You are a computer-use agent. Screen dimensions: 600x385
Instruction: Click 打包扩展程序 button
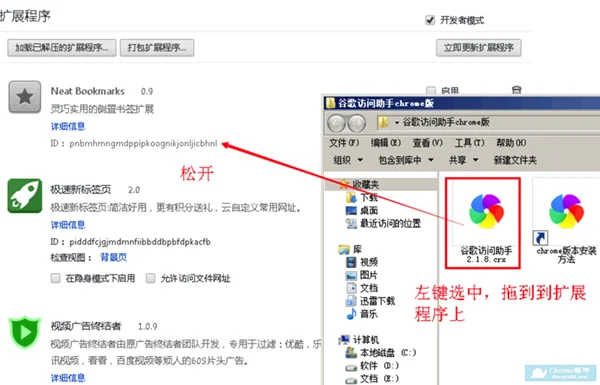pos(157,48)
